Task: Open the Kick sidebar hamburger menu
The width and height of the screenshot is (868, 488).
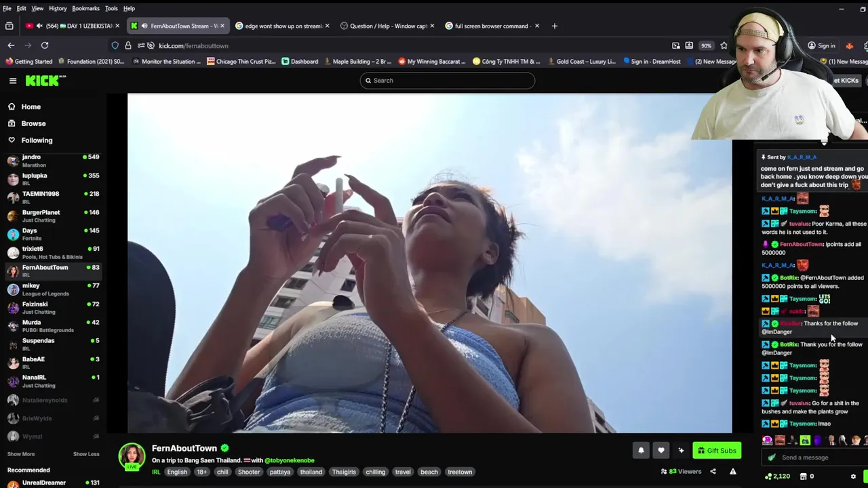Action: pyautogui.click(x=13, y=81)
